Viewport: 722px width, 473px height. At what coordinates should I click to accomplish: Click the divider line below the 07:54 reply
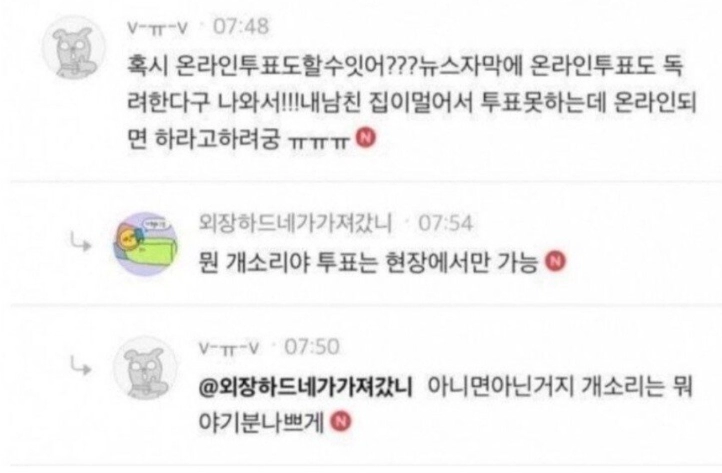coord(366,305)
